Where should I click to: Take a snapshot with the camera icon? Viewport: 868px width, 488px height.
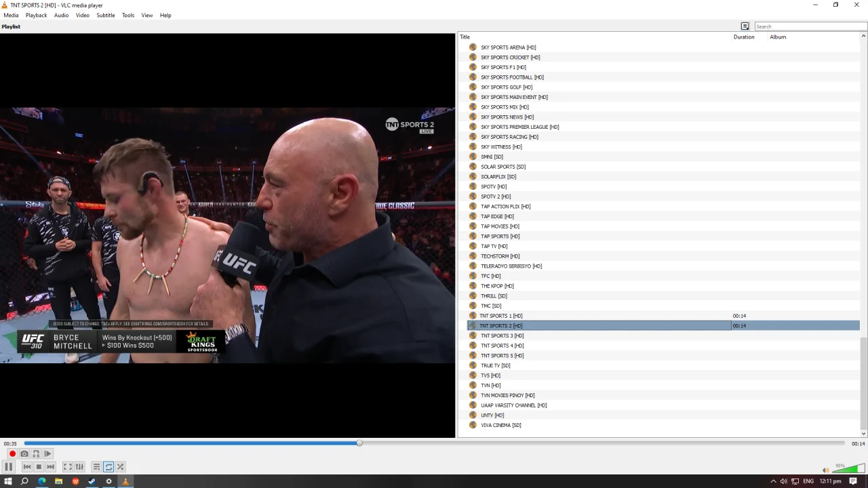pos(24,454)
